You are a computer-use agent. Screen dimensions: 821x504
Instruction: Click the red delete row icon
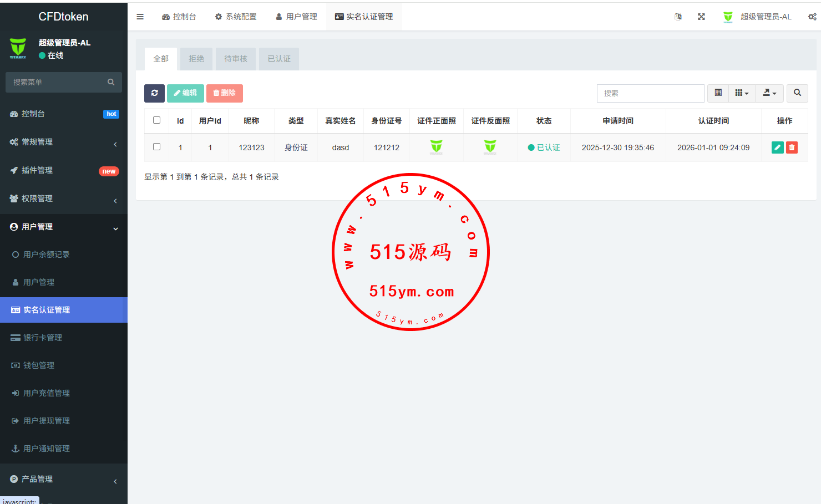pyautogui.click(x=792, y=147)
